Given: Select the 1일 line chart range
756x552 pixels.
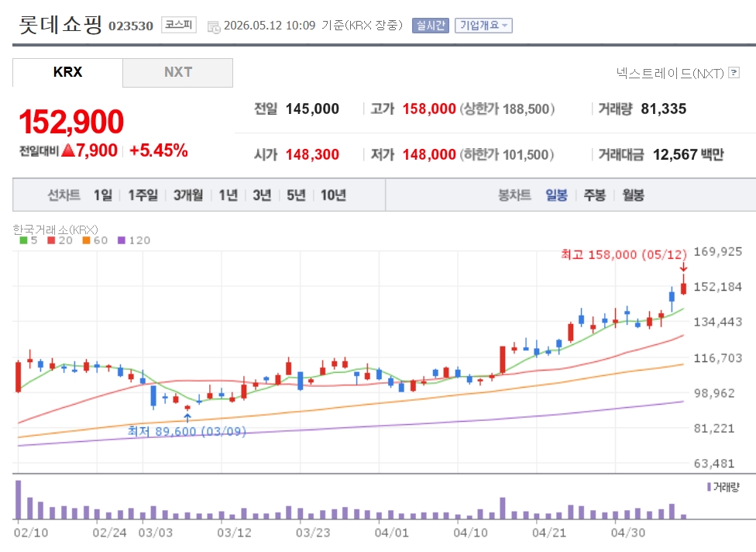Looking at the screenshot, I should point(103,195).
